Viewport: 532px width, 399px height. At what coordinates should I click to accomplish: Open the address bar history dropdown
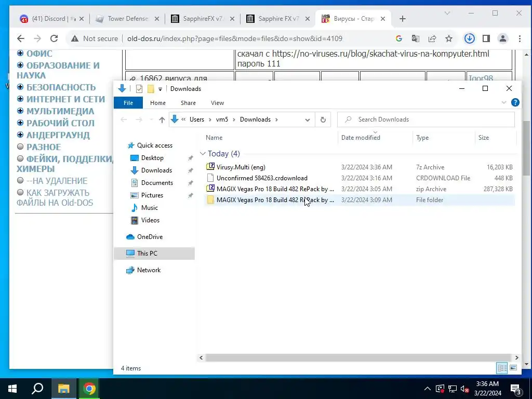pyautogui.click(x=308, y=120)
